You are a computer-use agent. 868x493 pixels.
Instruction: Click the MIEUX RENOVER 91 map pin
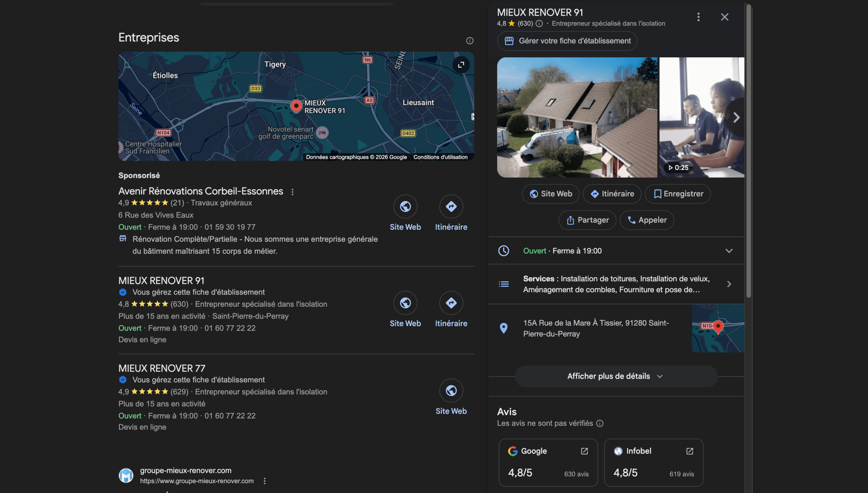pyautogui.click(x=296, y=106)
